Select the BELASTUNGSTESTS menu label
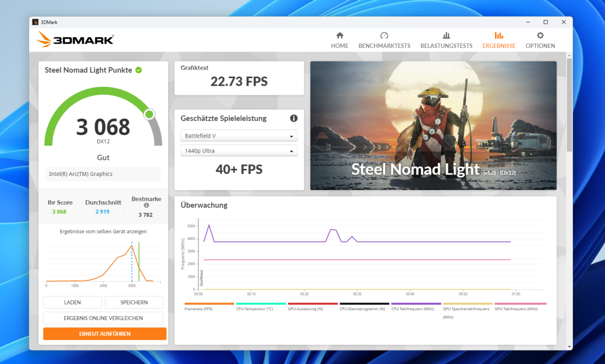Image resolution: width=605 pixels, height=364 pixels. (447, 46)
